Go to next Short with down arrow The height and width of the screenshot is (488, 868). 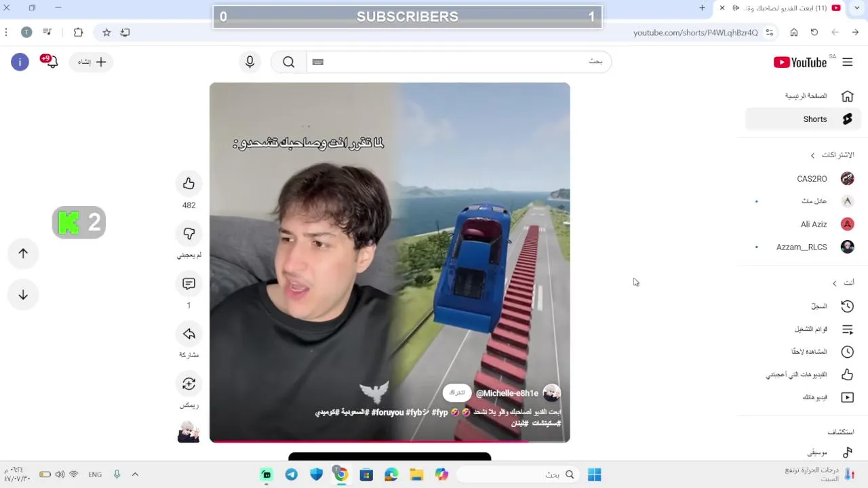[23, 295]
